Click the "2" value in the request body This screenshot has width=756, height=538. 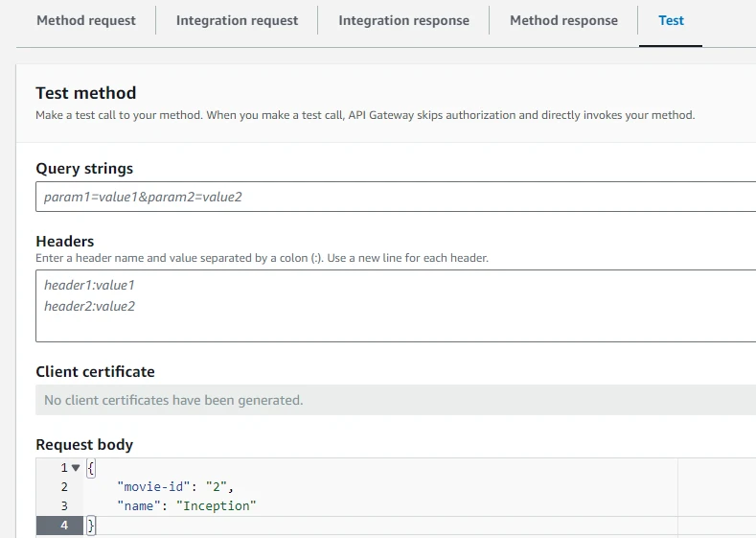click(218, 487)
